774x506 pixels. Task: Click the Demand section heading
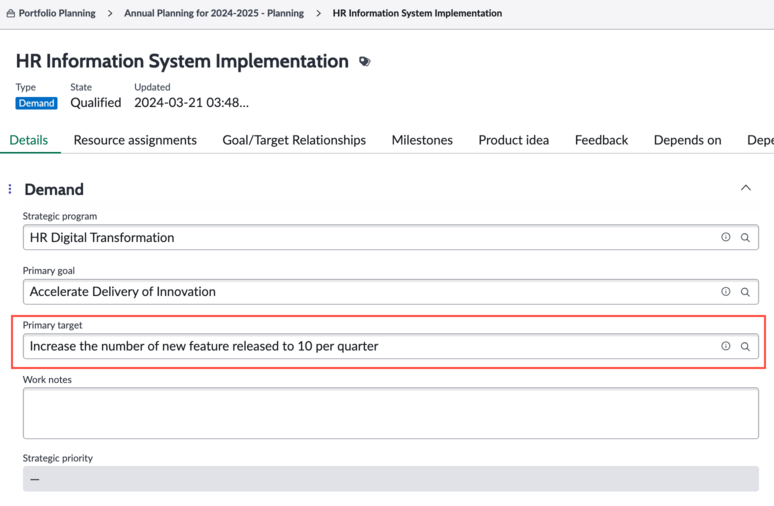54,190
